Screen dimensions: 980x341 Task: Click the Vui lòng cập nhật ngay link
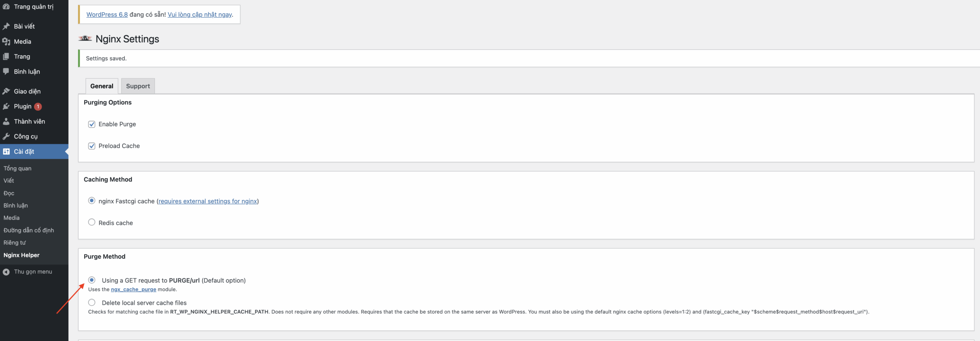[x=199, y=15]
